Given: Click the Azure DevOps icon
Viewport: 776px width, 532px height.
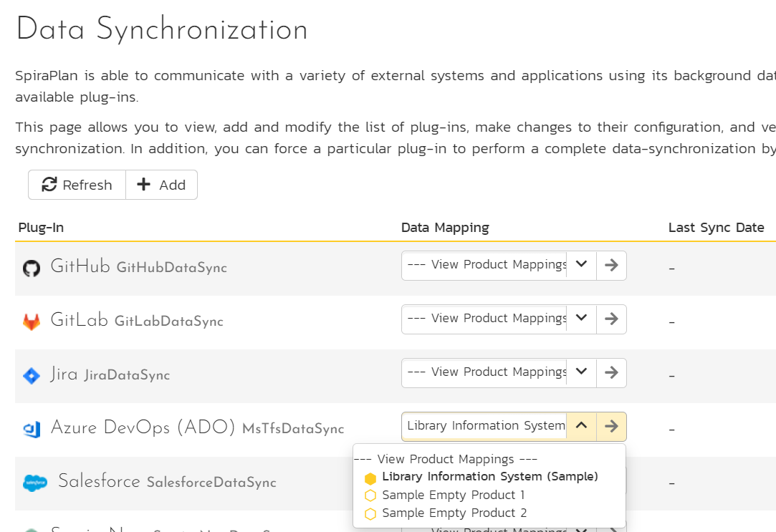Looking at the screenshot, I should pos(32,429).
